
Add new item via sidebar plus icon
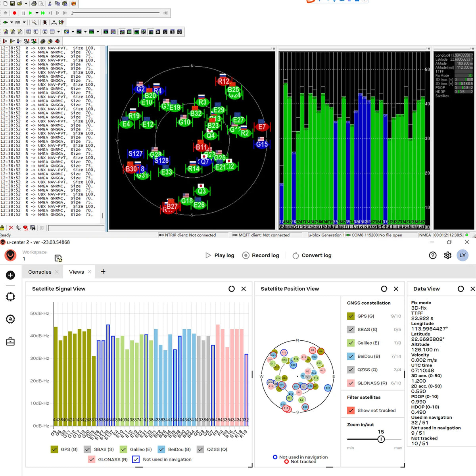click(10, 275)
